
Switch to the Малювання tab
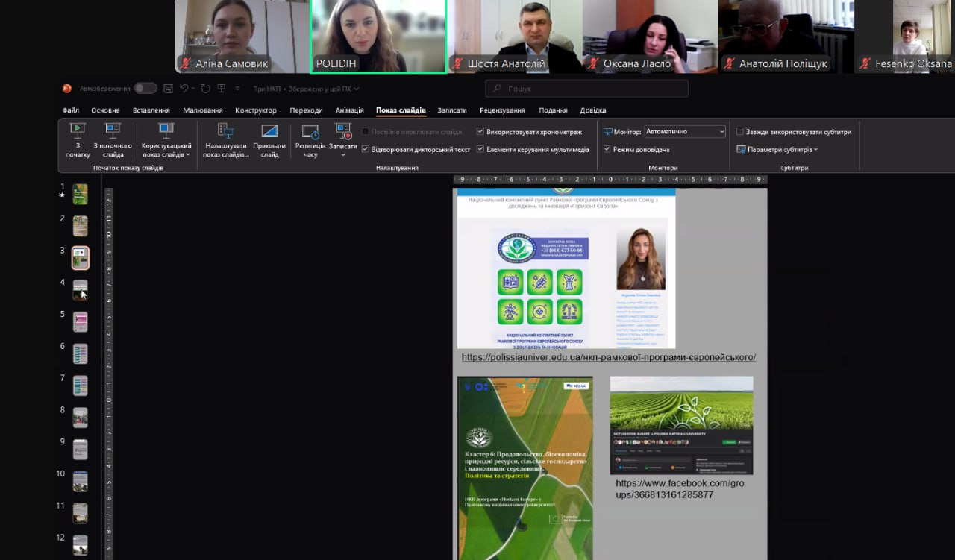point(203,110)
